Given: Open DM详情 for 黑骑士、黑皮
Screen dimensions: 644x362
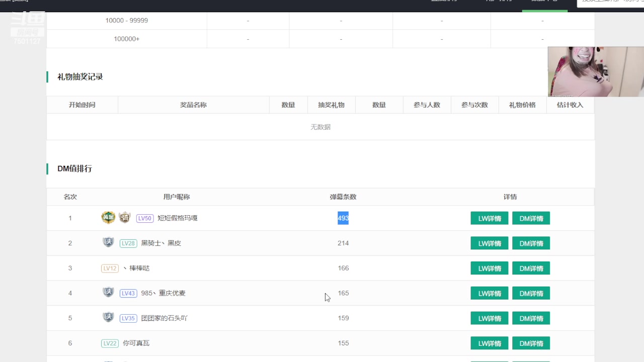Looking at the screenshot, I should point(531,243).
